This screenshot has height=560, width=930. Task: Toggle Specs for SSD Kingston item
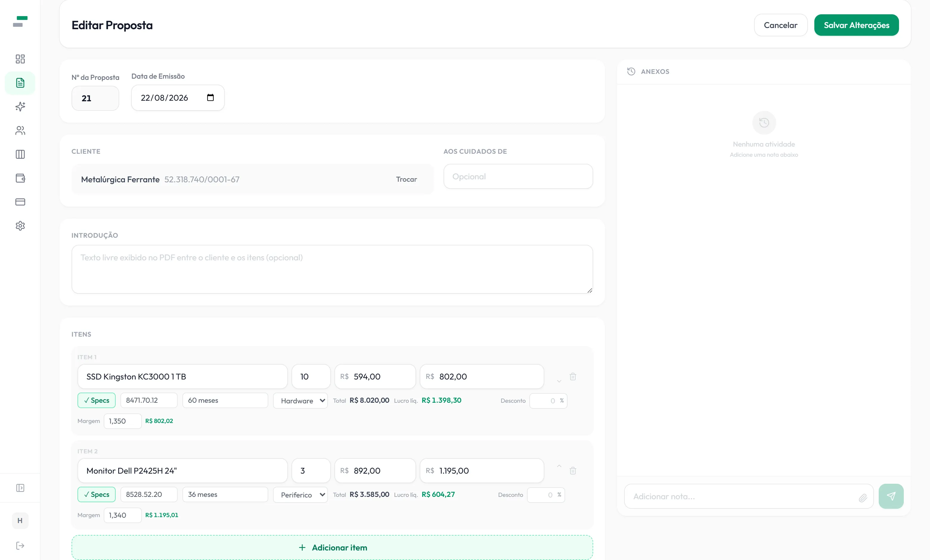click(x=97, y=400)
